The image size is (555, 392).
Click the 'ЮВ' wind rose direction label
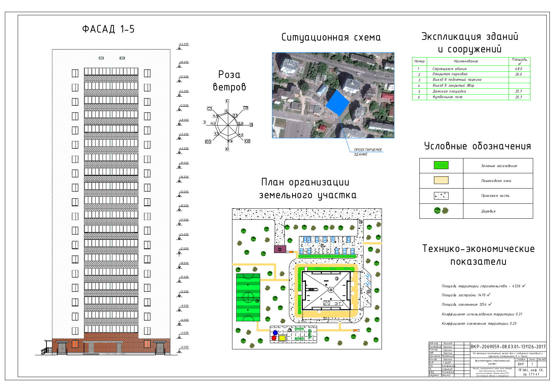[247, 141]
